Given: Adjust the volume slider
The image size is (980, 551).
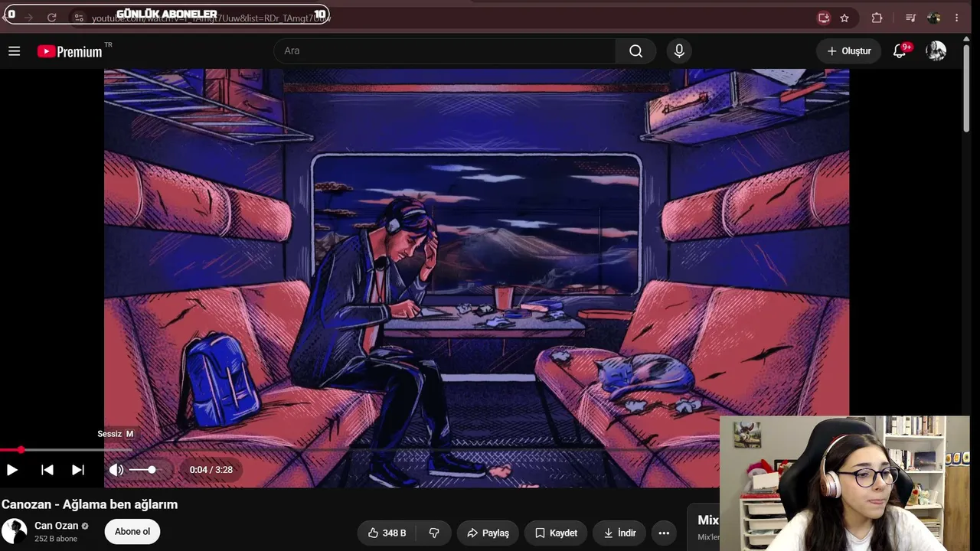Looking at the screenshot, I should tap(145, 470).
